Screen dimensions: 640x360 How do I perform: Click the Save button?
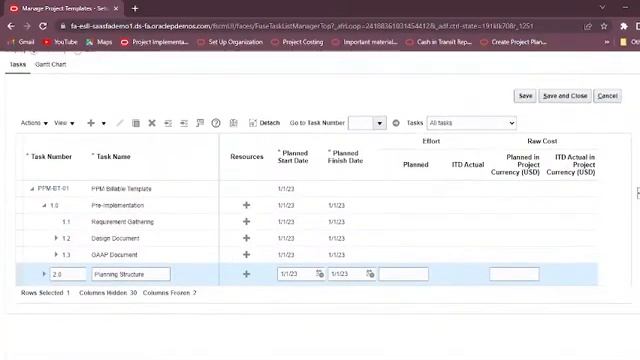click(525, 96)
